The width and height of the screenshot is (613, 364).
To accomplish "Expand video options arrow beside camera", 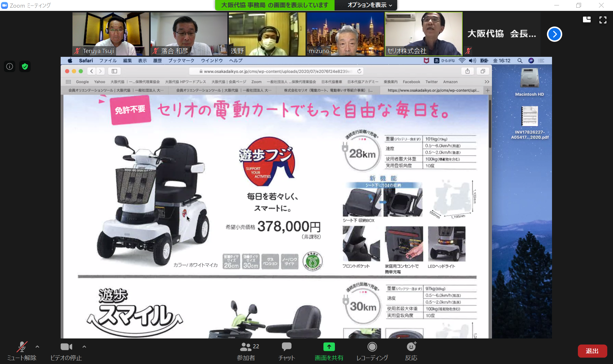I will point(84,346).
